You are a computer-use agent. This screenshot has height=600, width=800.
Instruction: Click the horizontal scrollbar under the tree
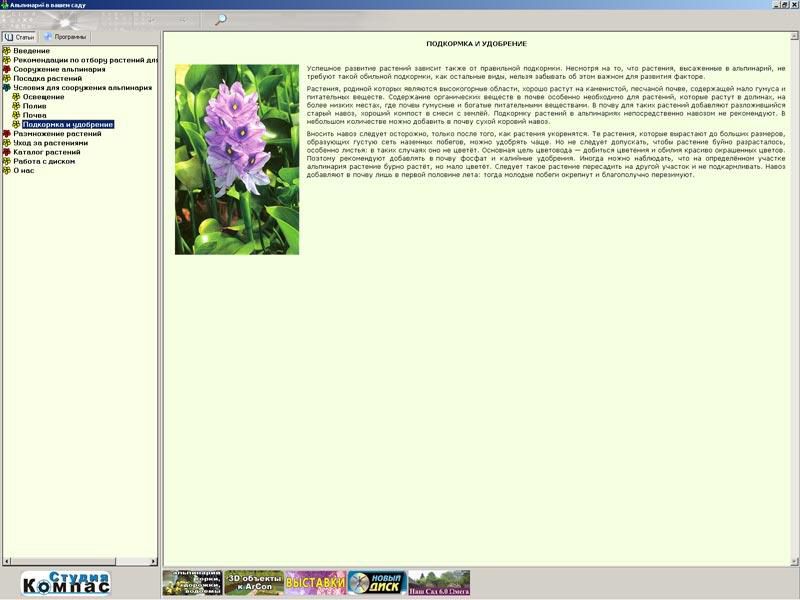pyautogui.click(x=80, y=561)
